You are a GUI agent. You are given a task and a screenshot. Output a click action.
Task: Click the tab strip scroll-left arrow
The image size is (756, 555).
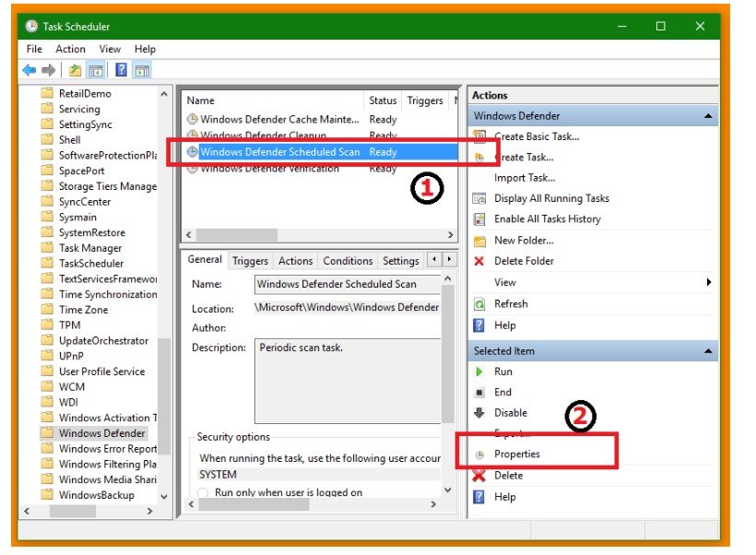coord(434,259)
